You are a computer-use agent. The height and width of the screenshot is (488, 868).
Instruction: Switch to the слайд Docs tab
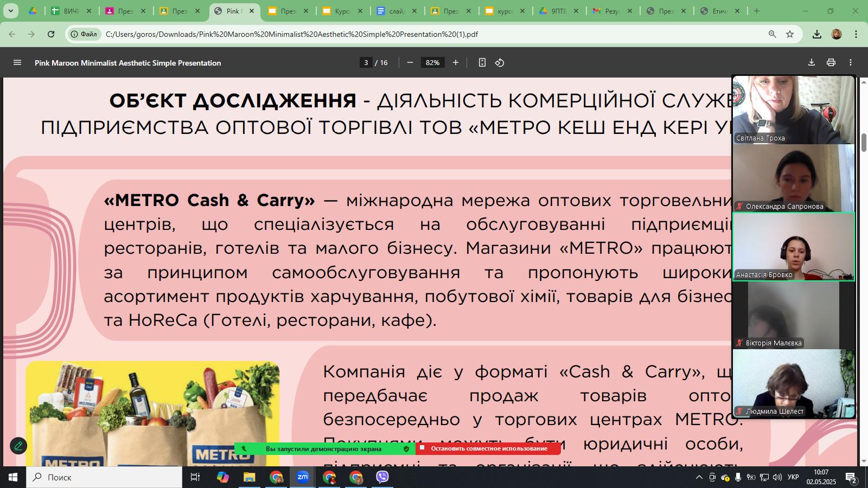tap(397, 11)
